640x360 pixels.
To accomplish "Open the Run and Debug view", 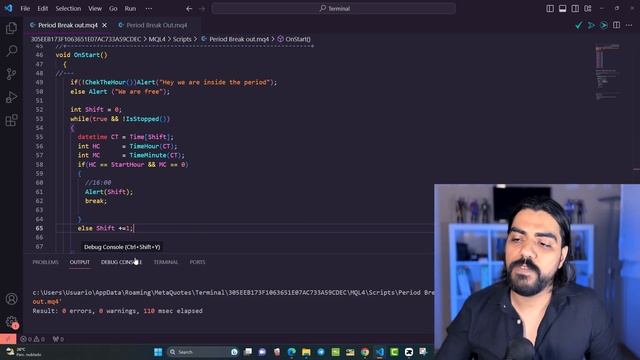I will point(11,97).
